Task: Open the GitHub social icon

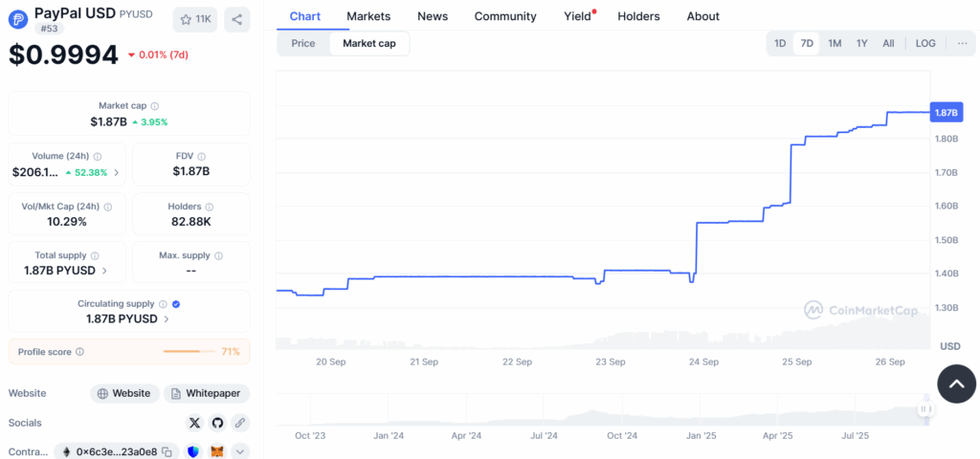Action: pos(217,423)
